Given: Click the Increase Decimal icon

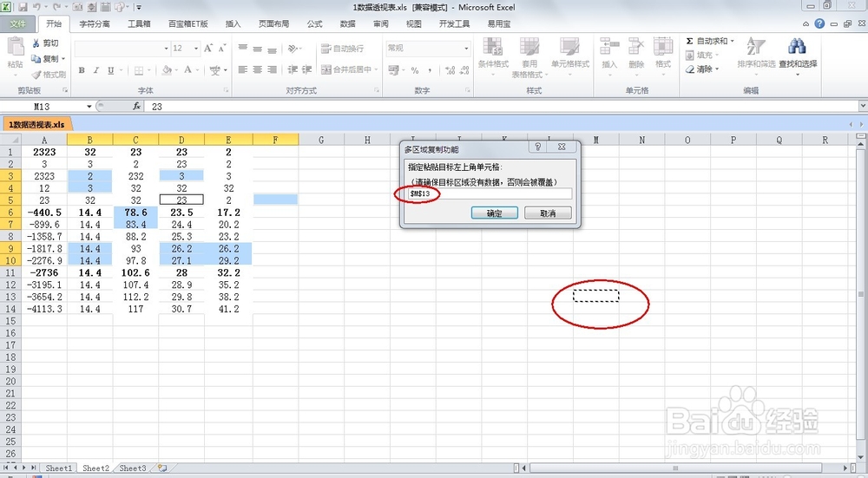Looking at the screenshot, I should pyautogui.click(x=450, y=70).
